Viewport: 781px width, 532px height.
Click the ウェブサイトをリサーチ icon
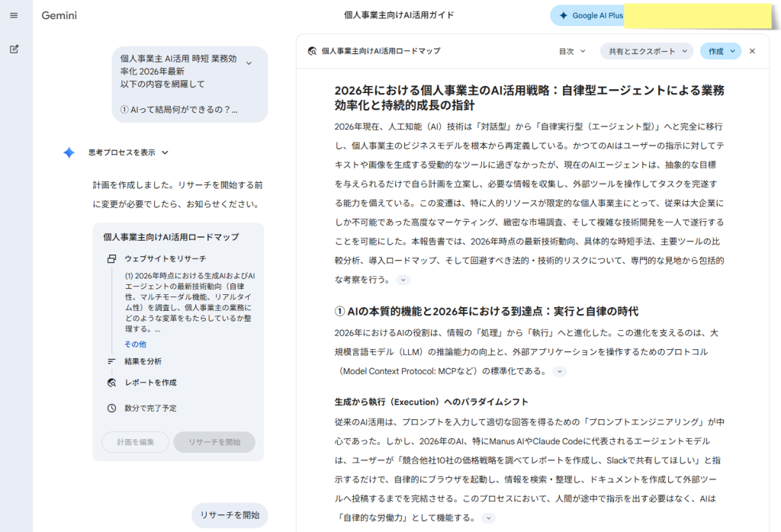tap(111, 259)
